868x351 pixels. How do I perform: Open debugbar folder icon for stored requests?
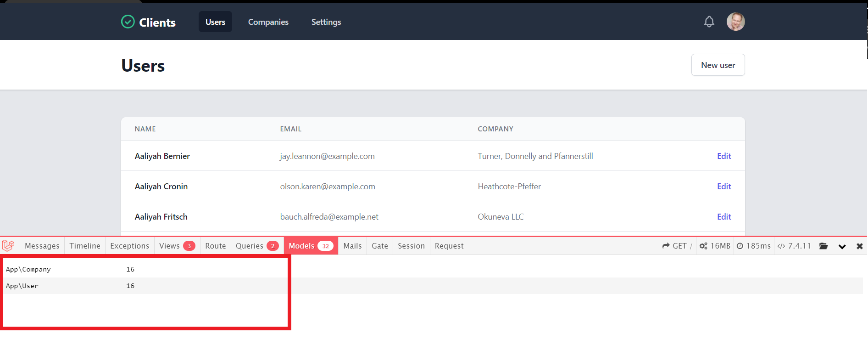coord(823,246)
